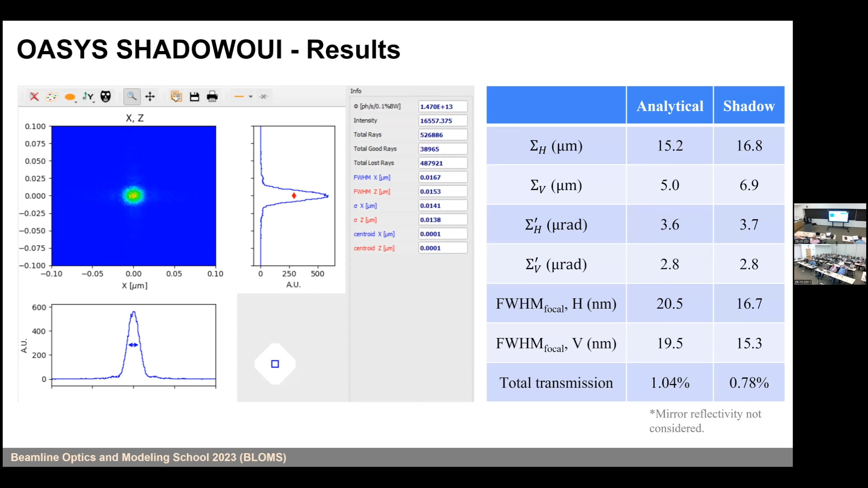Select the pan mode cross-arrows icon
The height and width of the screenshot is (488, 868).
[x=150, y=96]
